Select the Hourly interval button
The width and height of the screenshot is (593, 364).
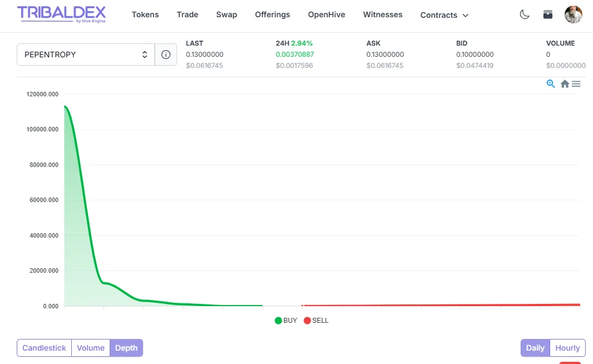[x=567, y=348]
